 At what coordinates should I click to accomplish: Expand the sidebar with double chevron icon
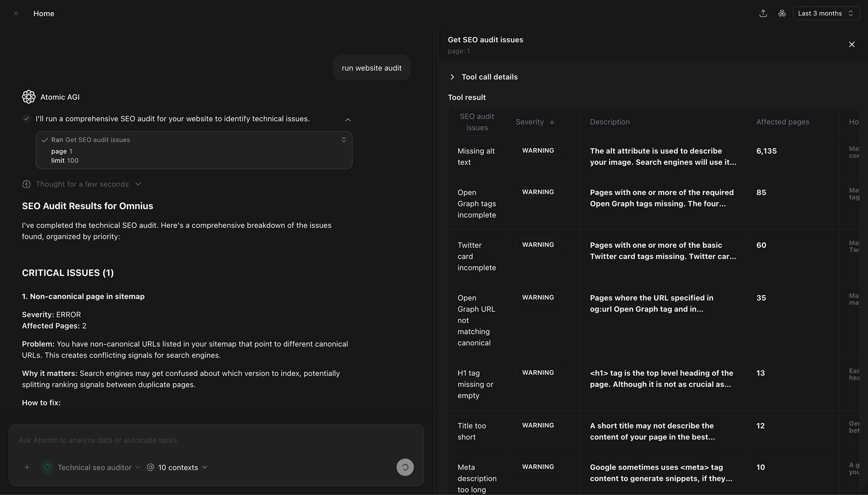click(x=16, y=13)
